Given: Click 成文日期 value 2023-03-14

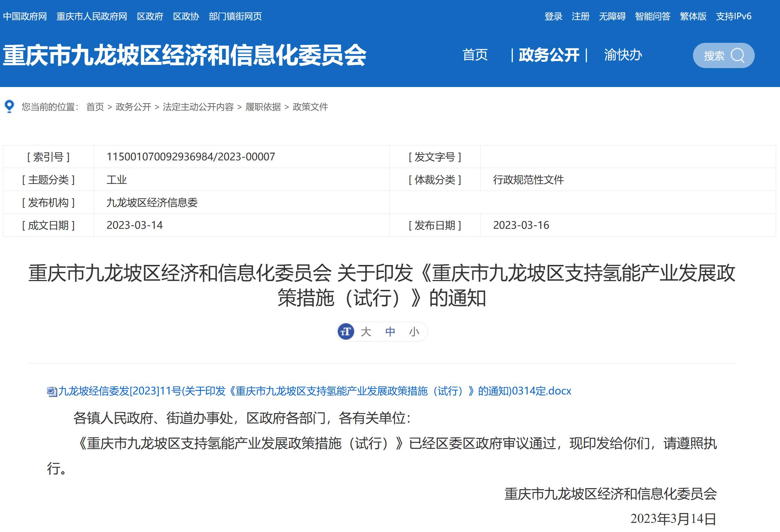Looking at the screenshot, I should [135, 225].
